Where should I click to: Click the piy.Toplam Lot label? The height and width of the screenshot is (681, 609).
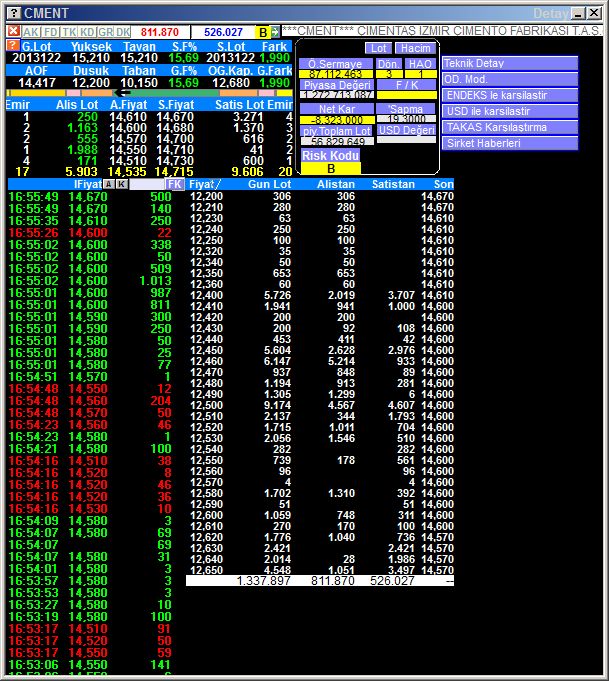coord(337,131)
